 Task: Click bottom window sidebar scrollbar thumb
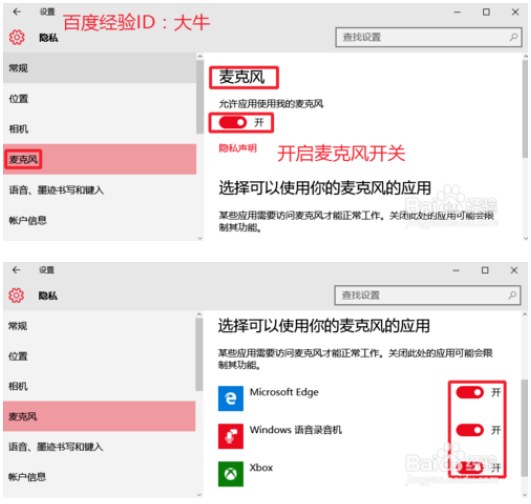(x=199, y=355)
